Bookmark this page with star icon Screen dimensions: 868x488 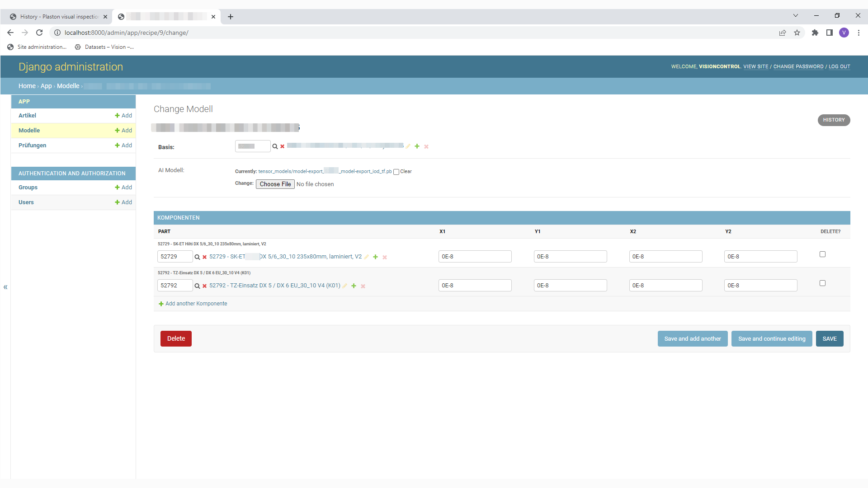point(797,33)
